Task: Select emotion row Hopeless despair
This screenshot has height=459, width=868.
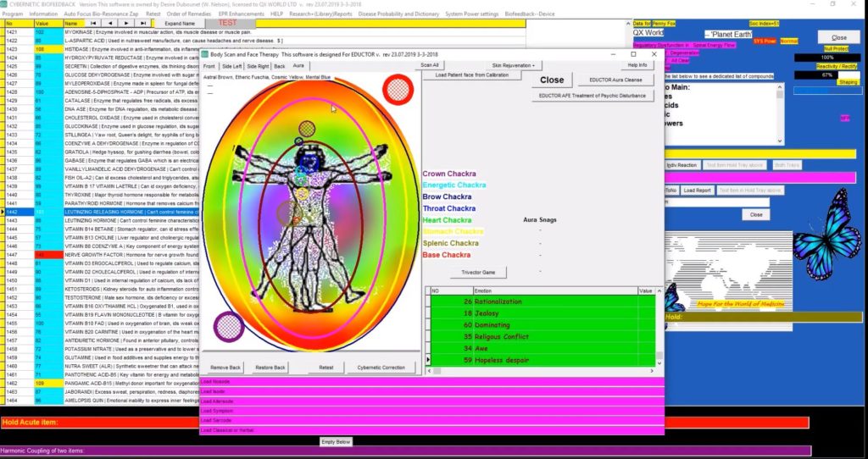Action: pyautogui.click(x=542, y=360)
